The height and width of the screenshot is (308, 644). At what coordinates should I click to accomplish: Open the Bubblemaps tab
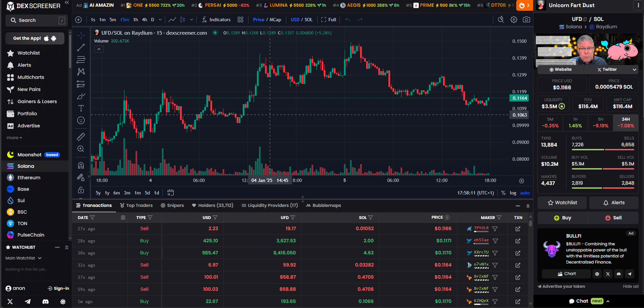(324, 205)
